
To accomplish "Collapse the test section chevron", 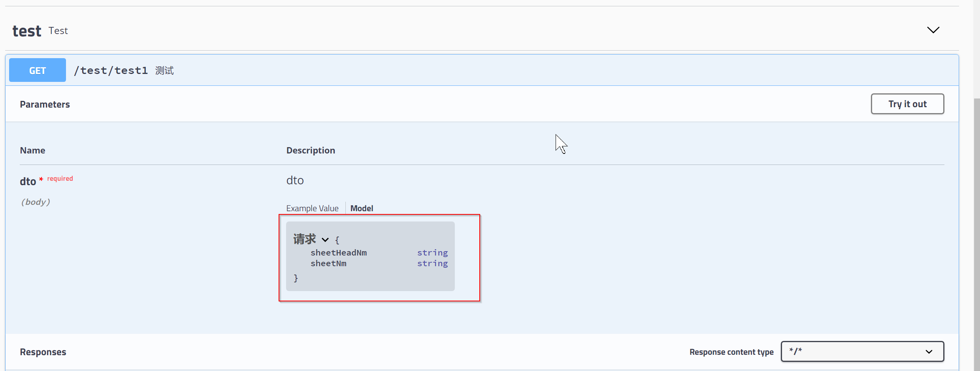I will point(933,30).
